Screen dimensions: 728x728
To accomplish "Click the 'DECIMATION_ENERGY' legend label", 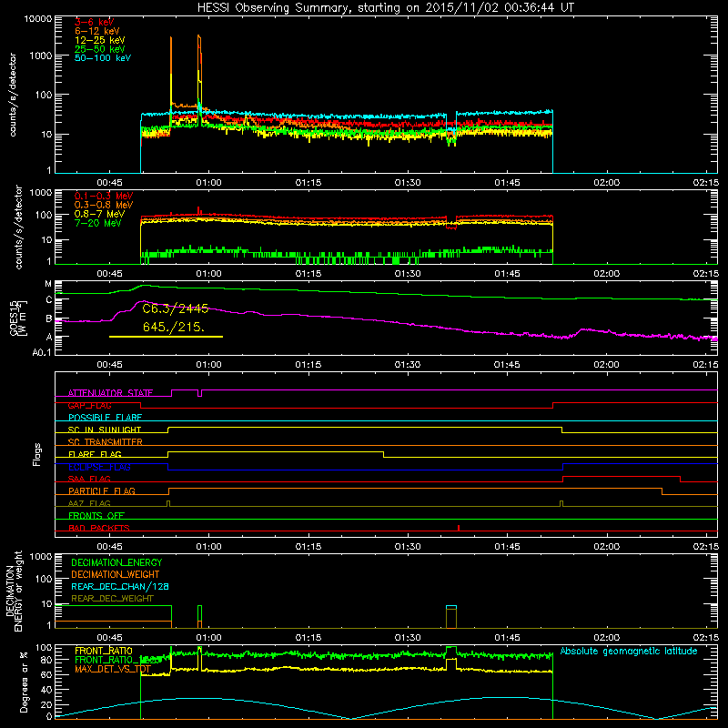I will click(116, 562).
